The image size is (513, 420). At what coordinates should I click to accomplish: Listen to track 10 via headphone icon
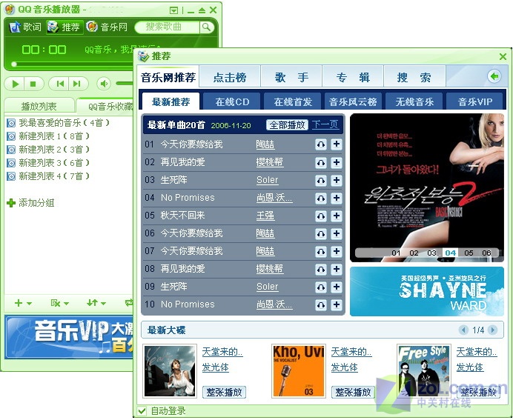coord(321,304)
